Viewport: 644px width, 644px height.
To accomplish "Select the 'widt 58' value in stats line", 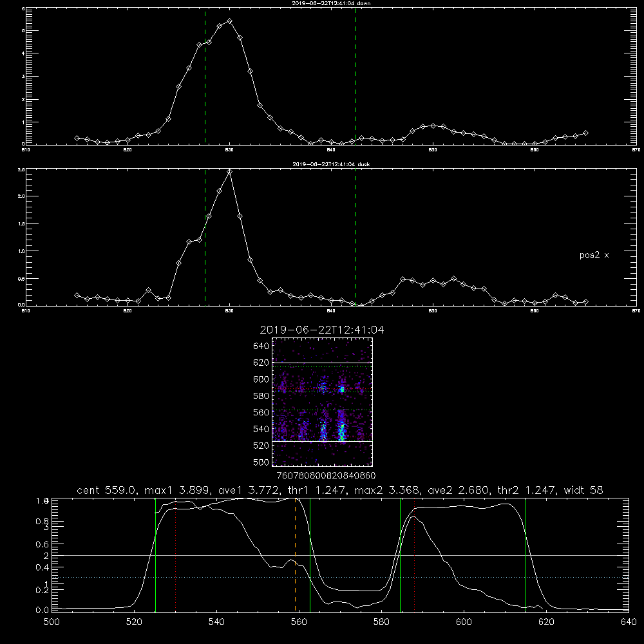I will (583, 490).
